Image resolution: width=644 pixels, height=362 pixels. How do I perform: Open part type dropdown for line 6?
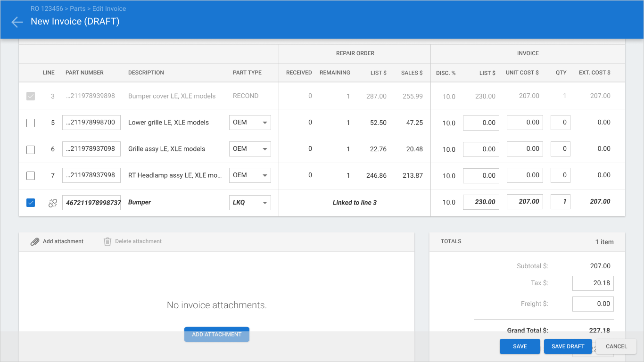click(250, 149)
